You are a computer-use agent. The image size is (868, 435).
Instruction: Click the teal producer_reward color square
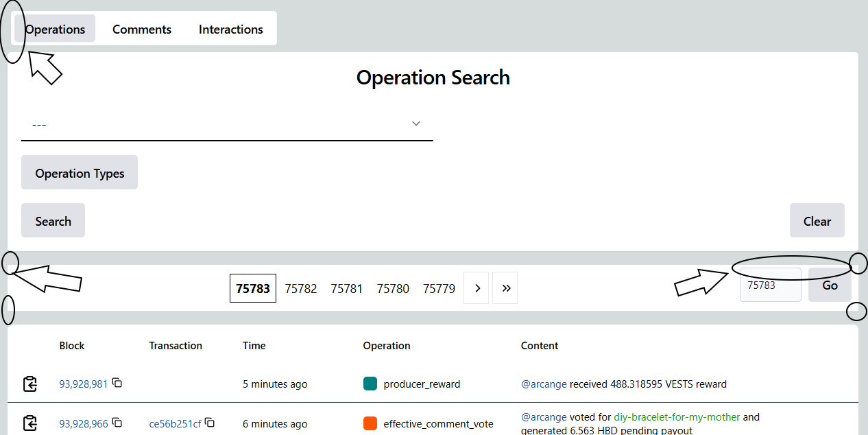click(370, 384)
